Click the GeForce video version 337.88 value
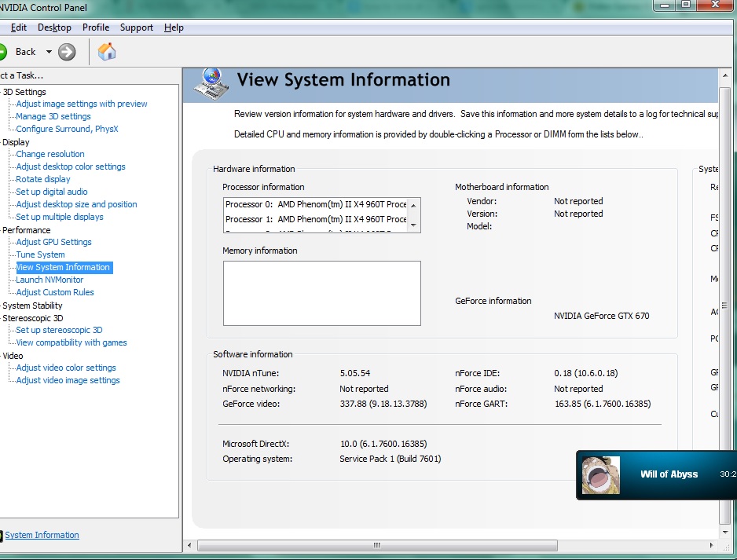The height and width of the screenshot is (560, 737). [x=383, y=404]
